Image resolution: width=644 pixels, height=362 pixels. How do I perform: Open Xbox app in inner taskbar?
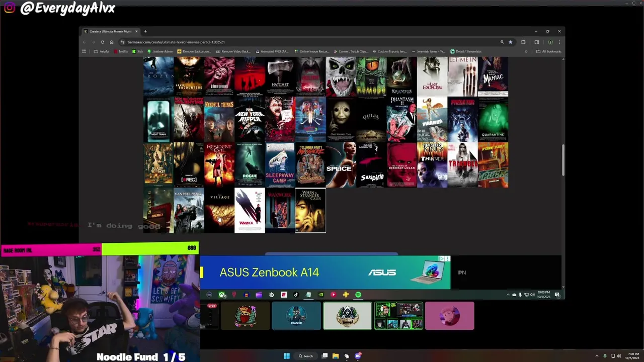click(223, 295)
